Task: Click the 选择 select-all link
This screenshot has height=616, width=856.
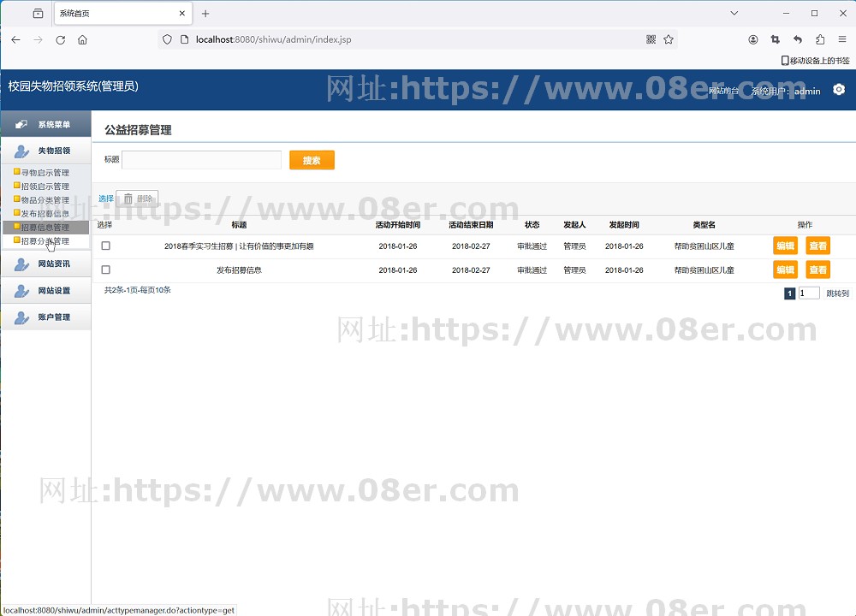Action: [106, 198]
